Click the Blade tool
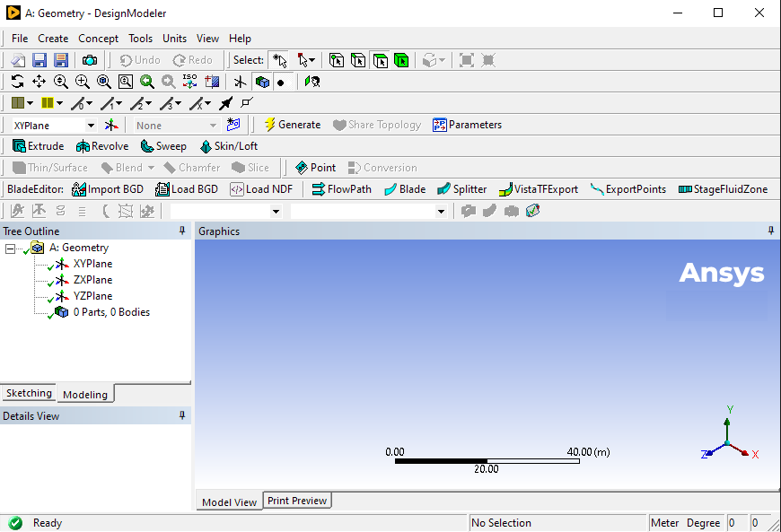Image resolution: width=781 pixels, height=532 pixels. [405, 189]
